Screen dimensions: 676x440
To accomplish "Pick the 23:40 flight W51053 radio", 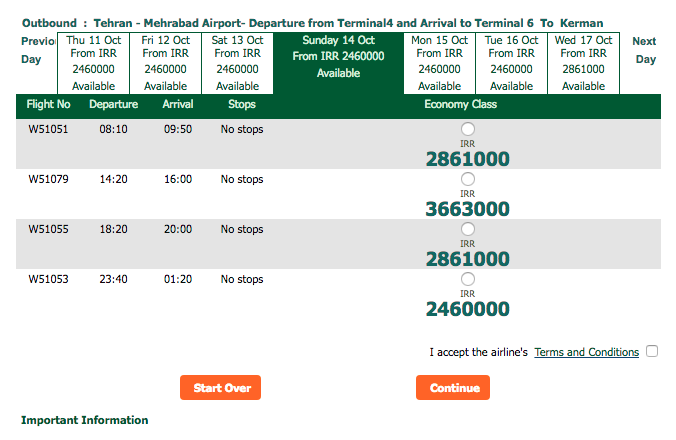I will (x=468, y=279).
